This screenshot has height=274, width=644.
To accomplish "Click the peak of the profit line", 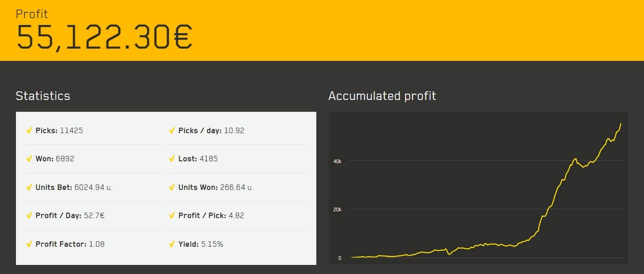I will coord(621,124).
